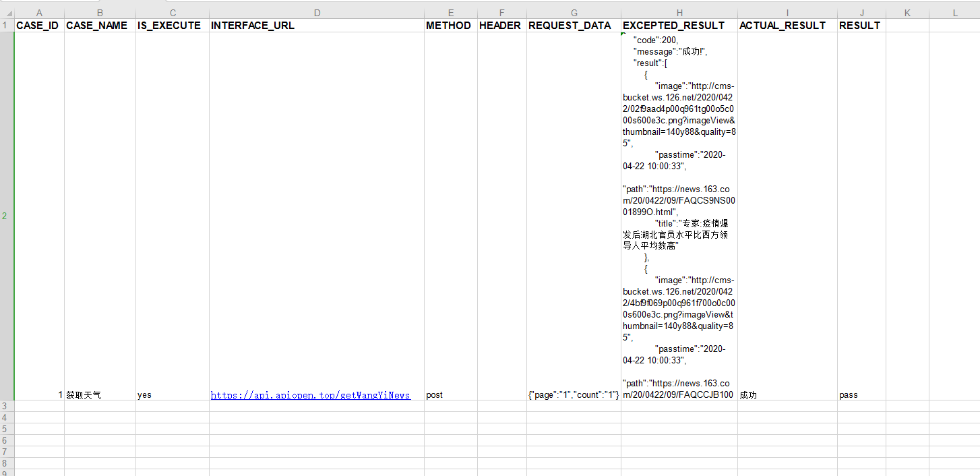This screenshot has width=980, height=476.
Task: Select row 1 header number
Action: pyautogui.click(x=7, y=25)
